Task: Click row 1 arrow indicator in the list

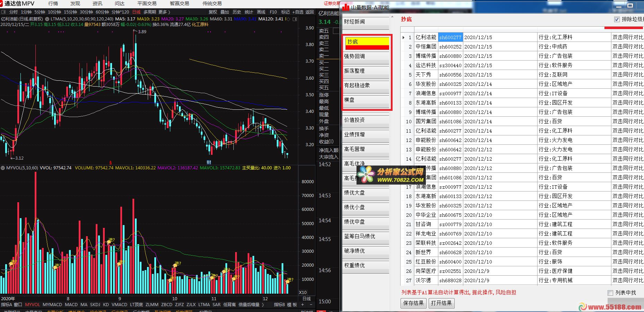Action: tap(403, 37)
